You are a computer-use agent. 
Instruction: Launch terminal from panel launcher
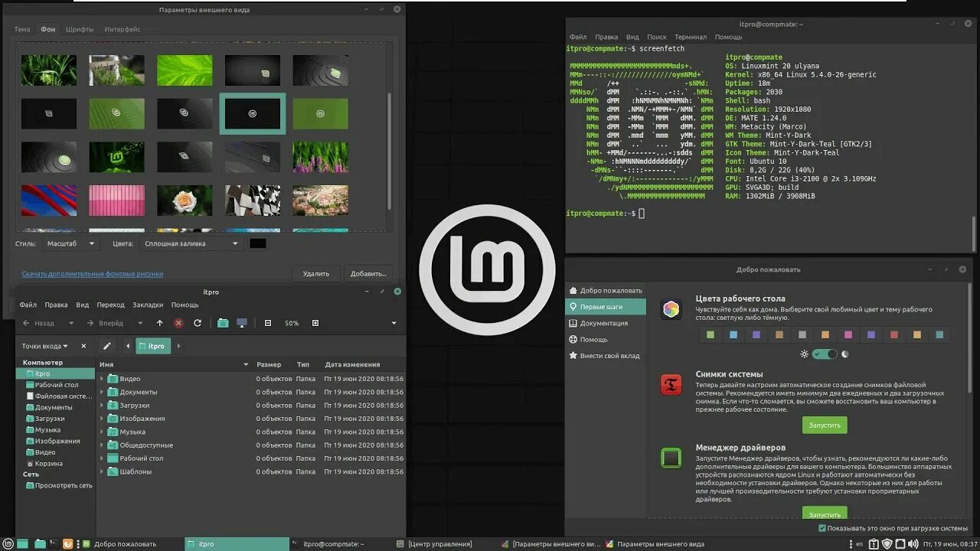tap(54, 544)
